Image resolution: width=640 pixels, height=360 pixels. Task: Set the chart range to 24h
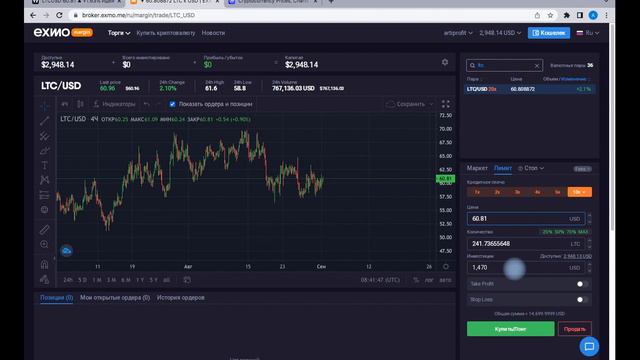click(x=68, y=280)
